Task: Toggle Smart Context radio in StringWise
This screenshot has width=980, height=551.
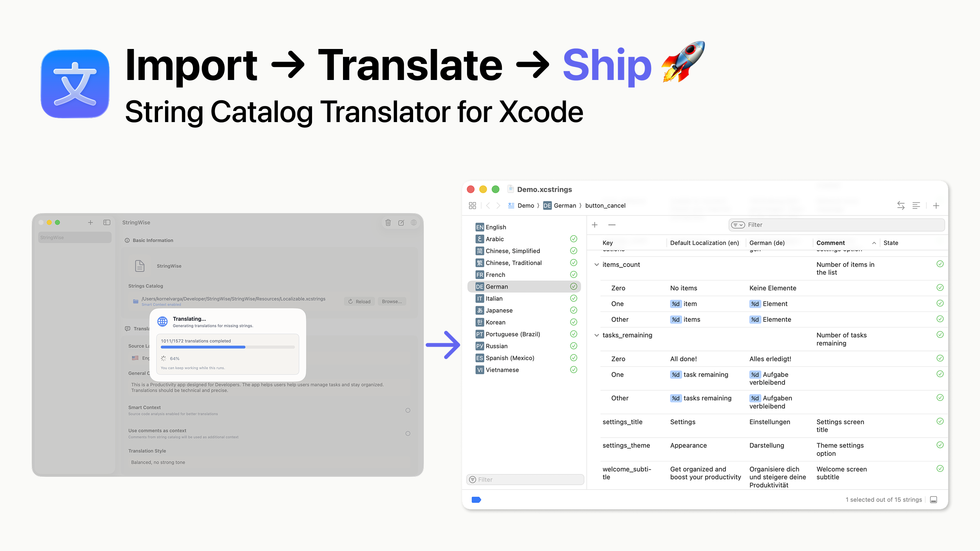Action: pyautogui.click(x=408, y=410)
